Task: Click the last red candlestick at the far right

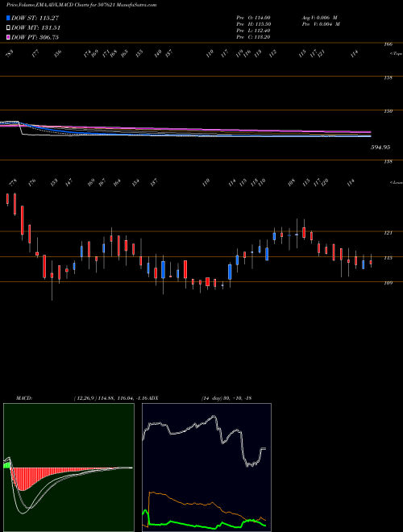Action: tap(371, 262)
